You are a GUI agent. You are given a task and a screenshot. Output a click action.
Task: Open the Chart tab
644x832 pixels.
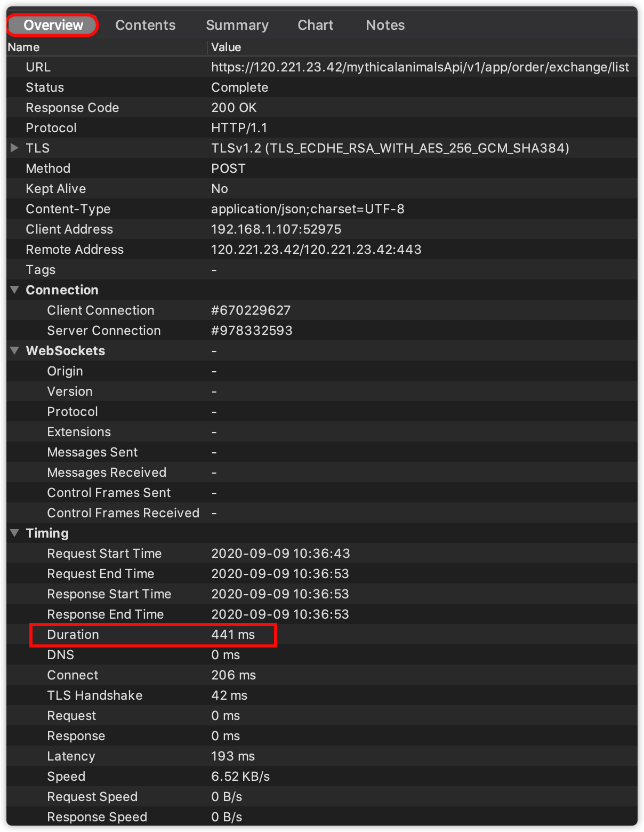[315, 25]
